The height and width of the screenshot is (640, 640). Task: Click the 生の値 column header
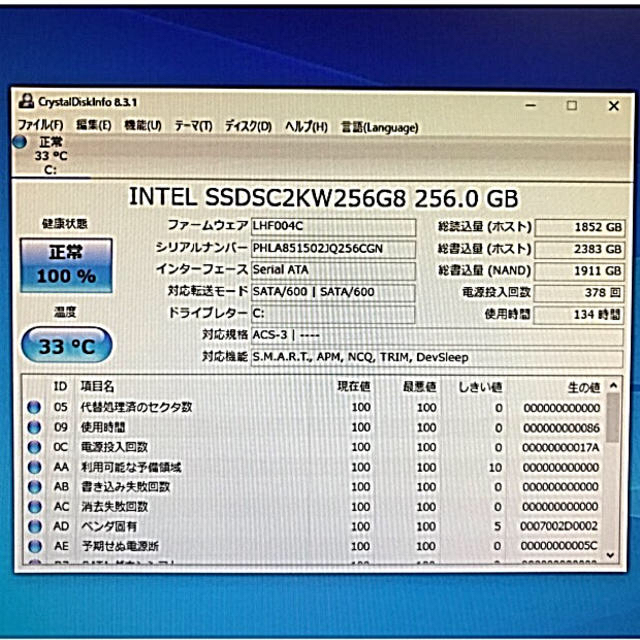pyautogui.click(x=584, y=387)
